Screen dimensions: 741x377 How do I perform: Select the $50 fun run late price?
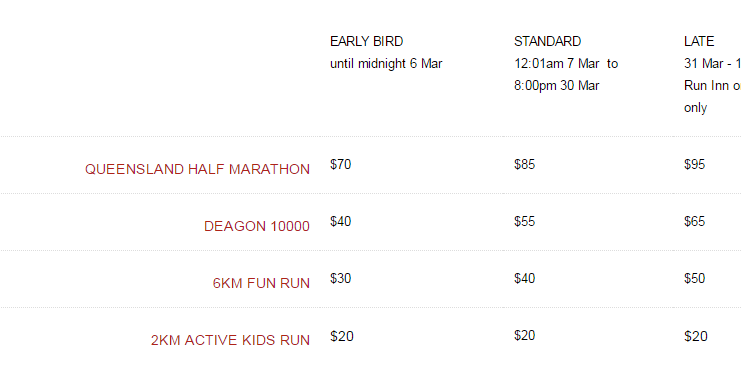tap(694, 278)
